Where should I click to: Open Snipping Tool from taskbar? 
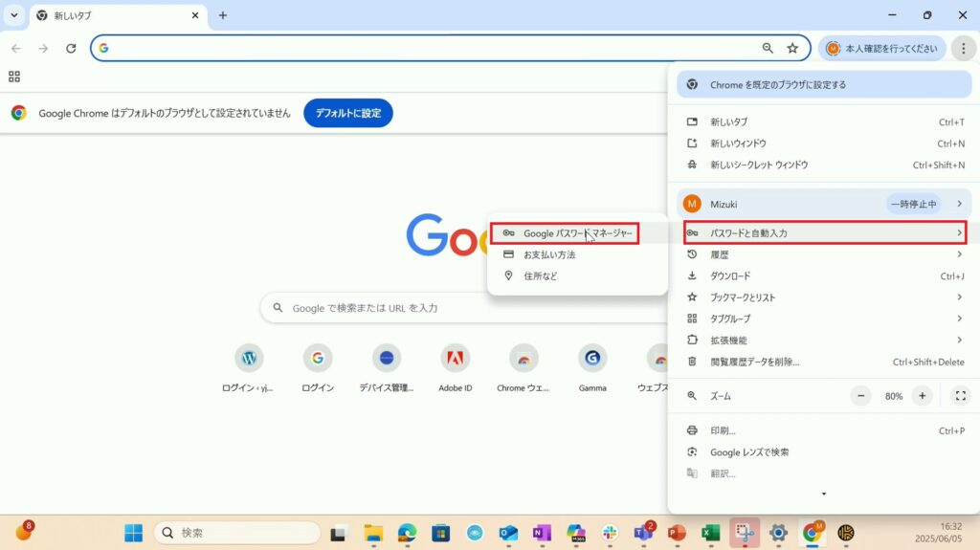click(745, 533)
